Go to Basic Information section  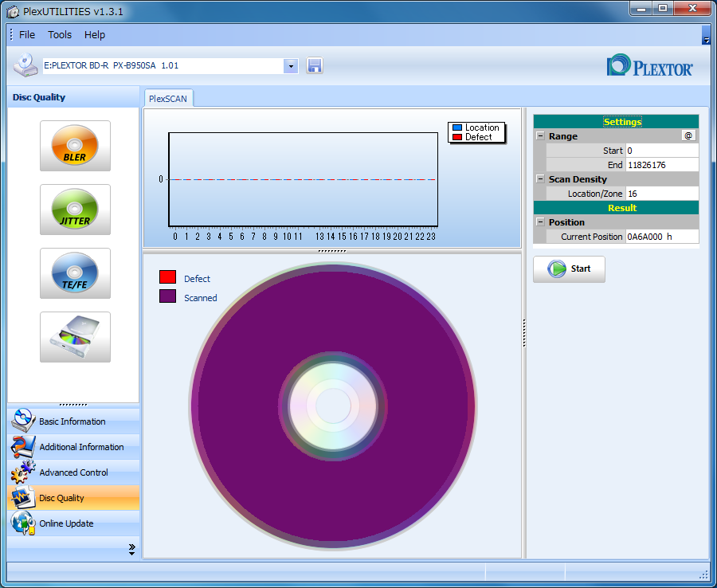coord(73,421)
